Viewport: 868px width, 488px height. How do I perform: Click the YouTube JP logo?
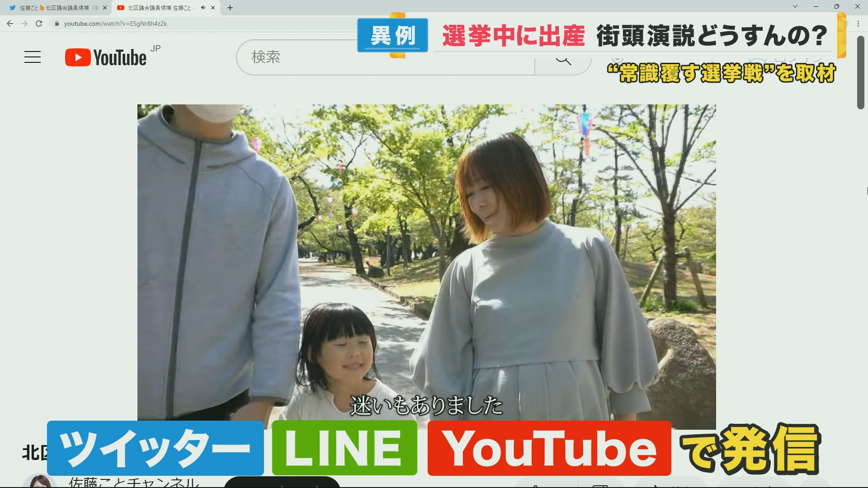point(106,57)
